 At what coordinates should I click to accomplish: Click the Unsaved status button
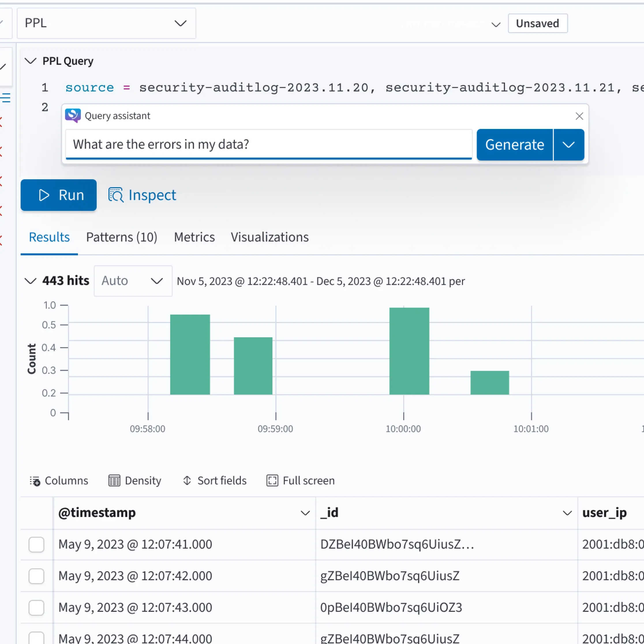click(x=538, y=23)
